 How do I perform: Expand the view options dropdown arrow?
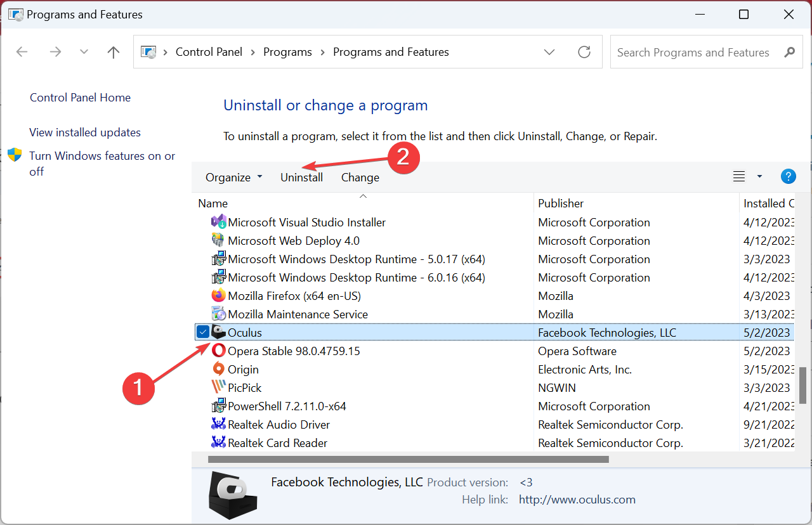tap(759, 177)
